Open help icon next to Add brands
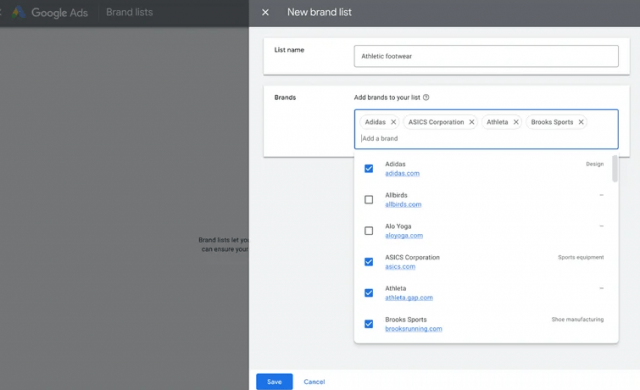This screenshot has width=640, height=390. [426, 98]
